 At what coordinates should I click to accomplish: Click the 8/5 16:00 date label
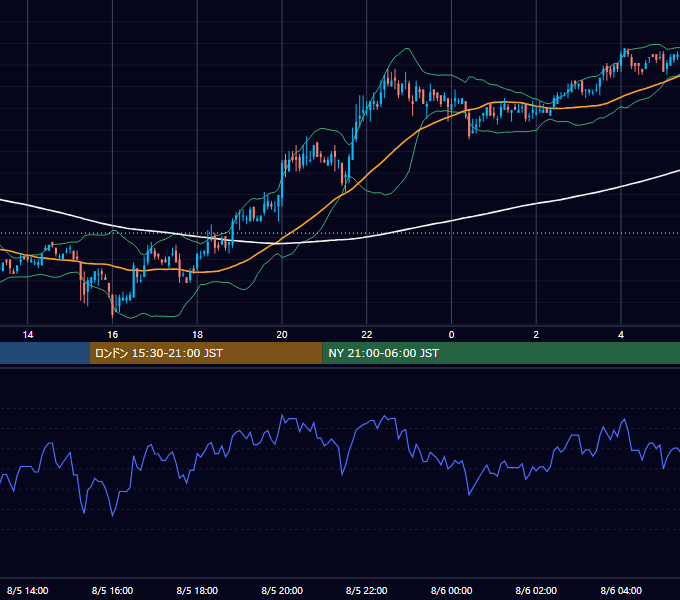pos(112,590)
